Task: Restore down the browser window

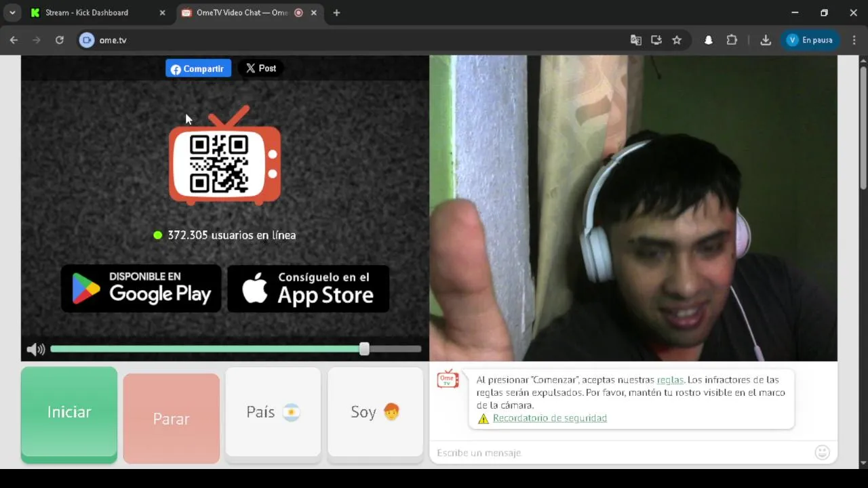Action: pyautogui.click(x=824, y=12)
